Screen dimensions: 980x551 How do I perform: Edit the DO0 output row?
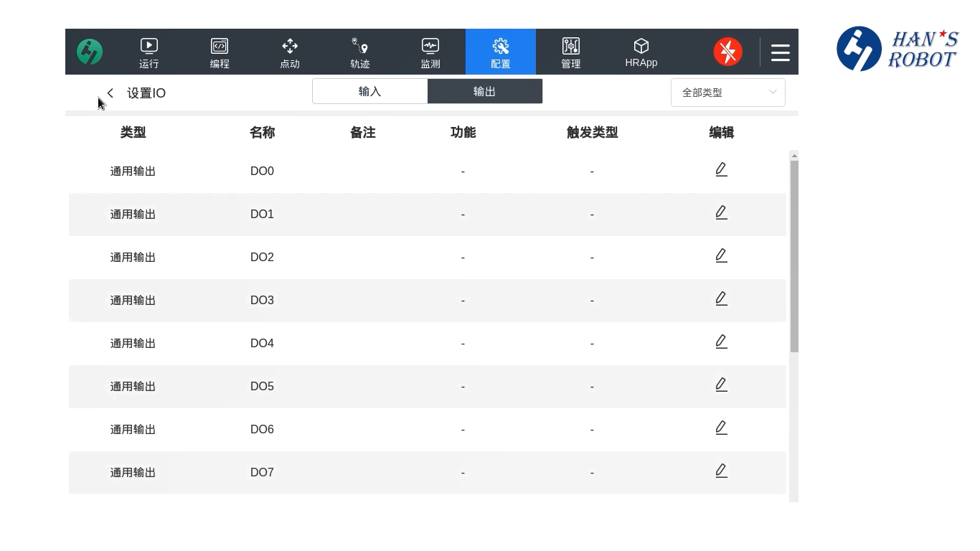pos(721,169)
